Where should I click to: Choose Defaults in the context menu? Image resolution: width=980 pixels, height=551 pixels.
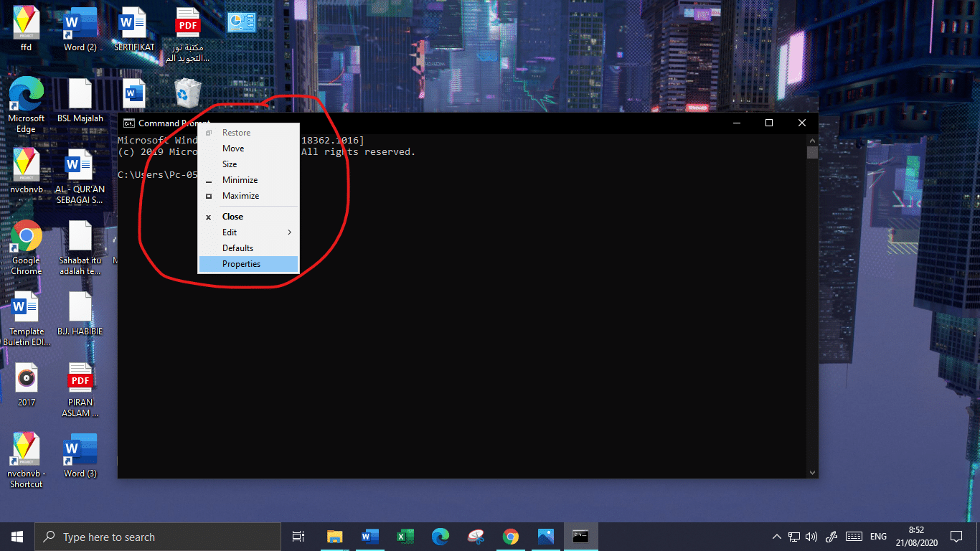(248, 248)
